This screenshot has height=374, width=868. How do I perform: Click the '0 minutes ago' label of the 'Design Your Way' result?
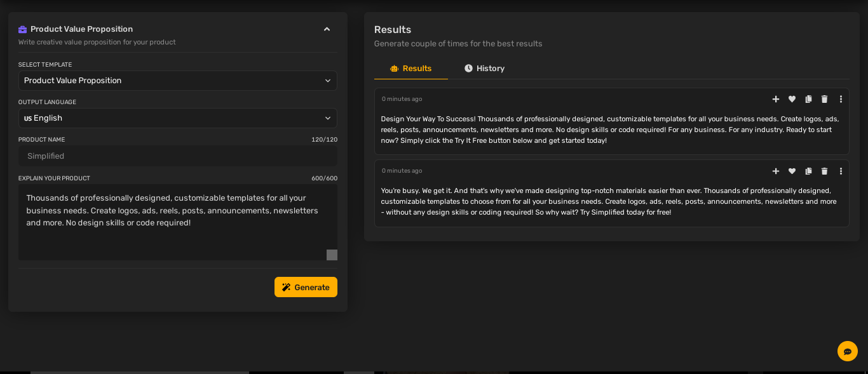[402, 99]
